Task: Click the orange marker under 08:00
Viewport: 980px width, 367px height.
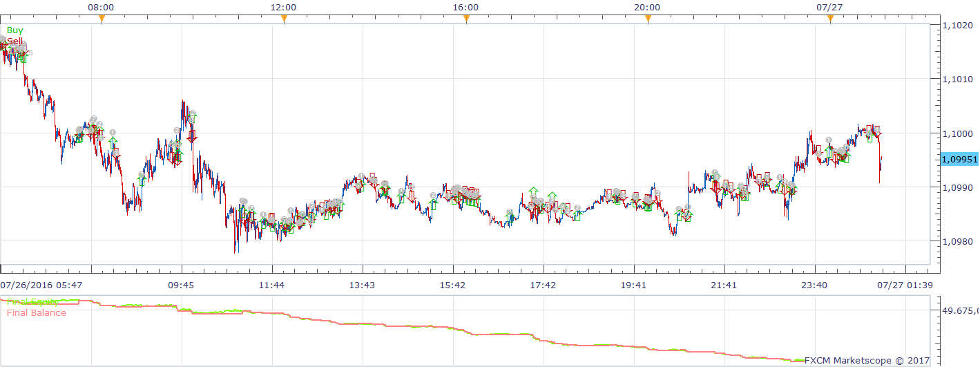Action: (x=102, y=19)
